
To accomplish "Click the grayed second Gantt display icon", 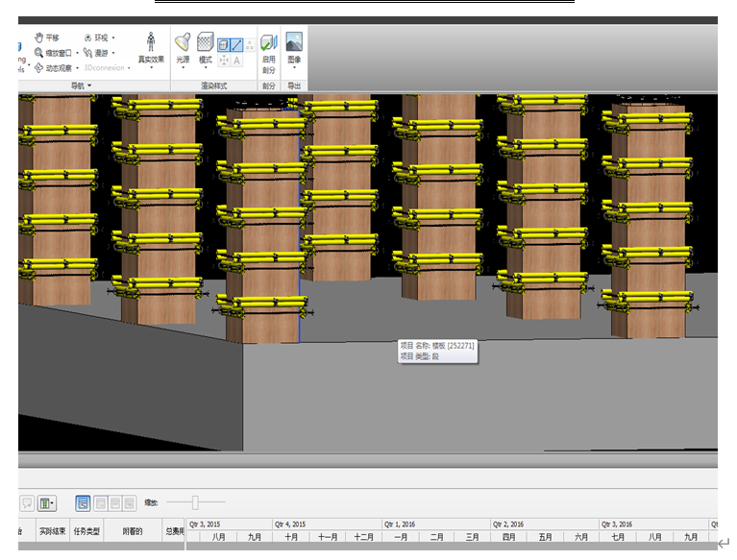I will (101, 503).
